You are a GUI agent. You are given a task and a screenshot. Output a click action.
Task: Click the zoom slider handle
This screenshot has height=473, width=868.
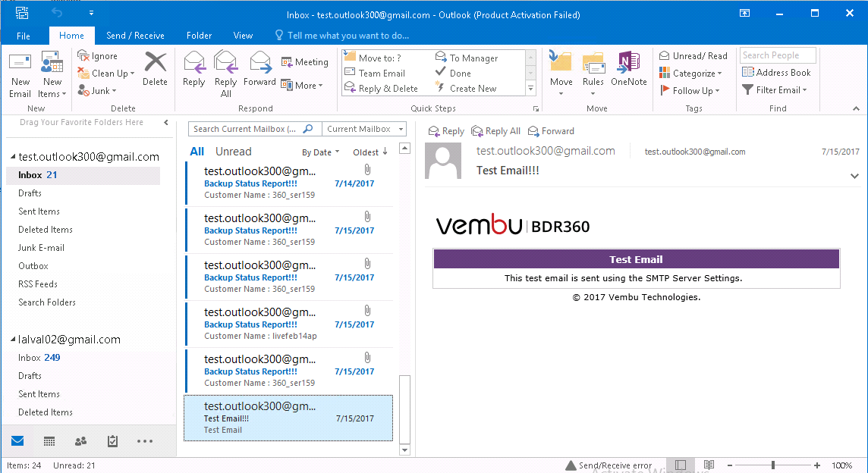773,465
